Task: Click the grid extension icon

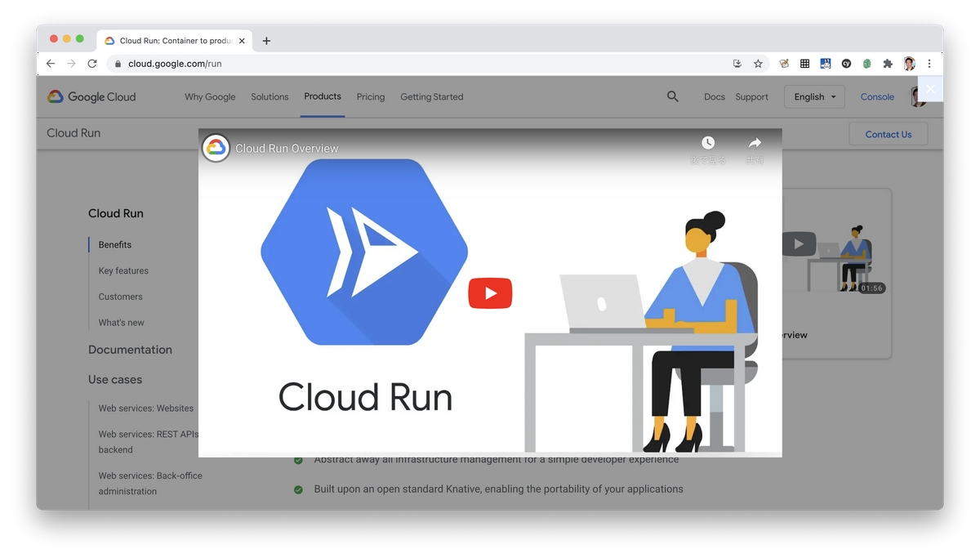Action: pos(804,63)
